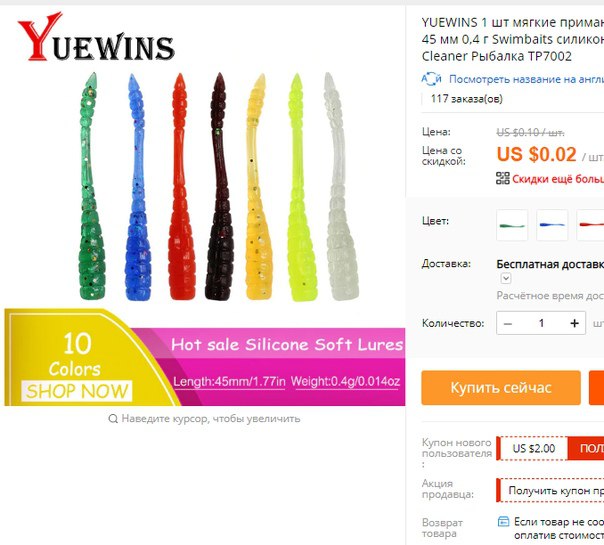
Task: Click the magnifier icon under the product image
Action: (113, 418)
